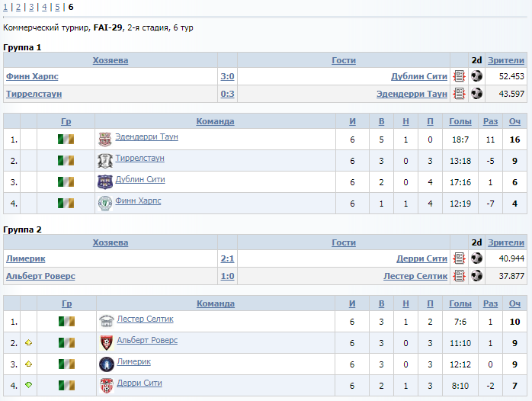The height and width of the screenshot is (401, 532).
Task: Click the Дублин Сити club crest
Action: pyautogui.click(x=105, y=182)
